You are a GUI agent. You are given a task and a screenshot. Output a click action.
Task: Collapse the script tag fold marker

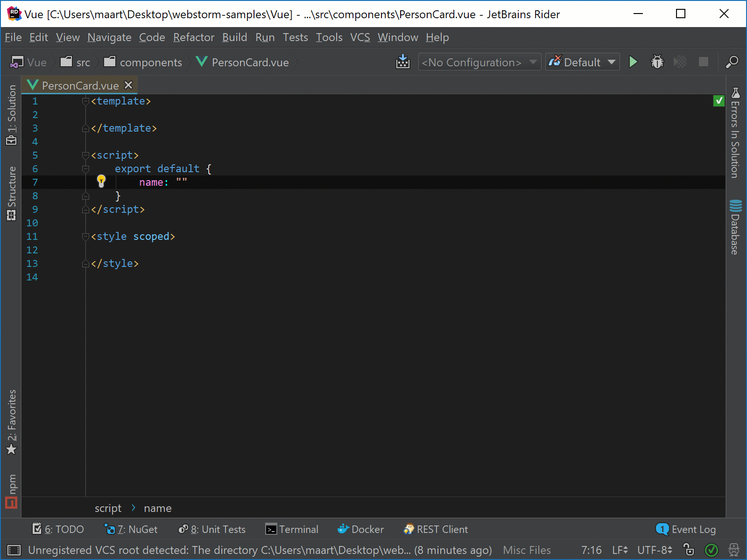click(x=85, y=155)
